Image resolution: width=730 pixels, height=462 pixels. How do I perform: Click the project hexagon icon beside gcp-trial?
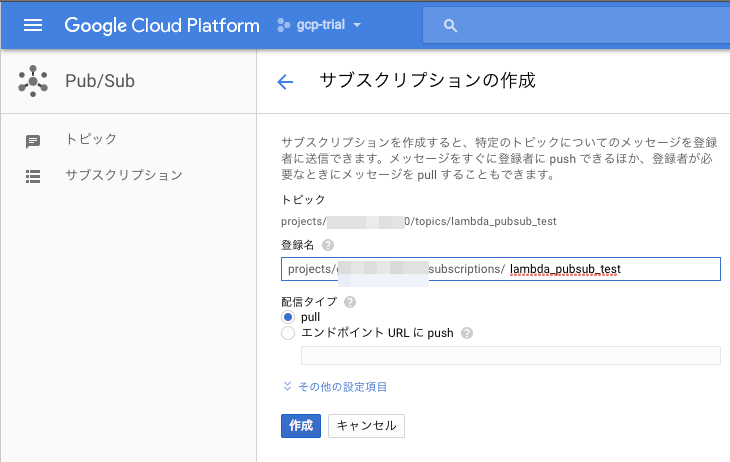tap(283, 25)
